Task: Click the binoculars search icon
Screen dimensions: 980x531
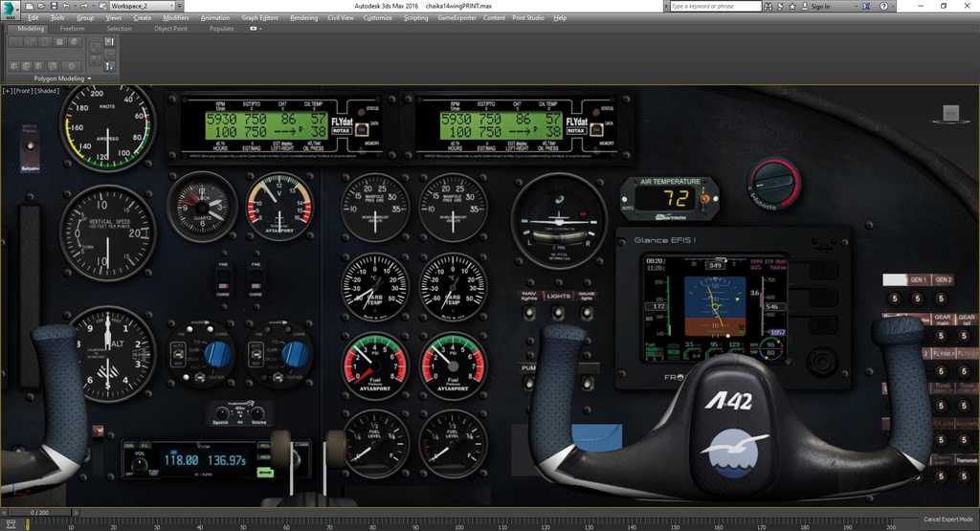Action: 768,7
